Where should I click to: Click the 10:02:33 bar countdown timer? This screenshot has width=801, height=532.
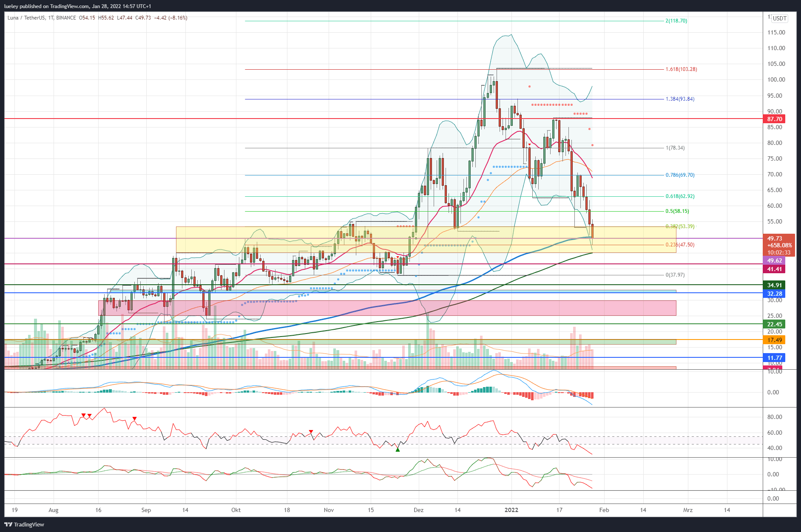click(778, 252)
